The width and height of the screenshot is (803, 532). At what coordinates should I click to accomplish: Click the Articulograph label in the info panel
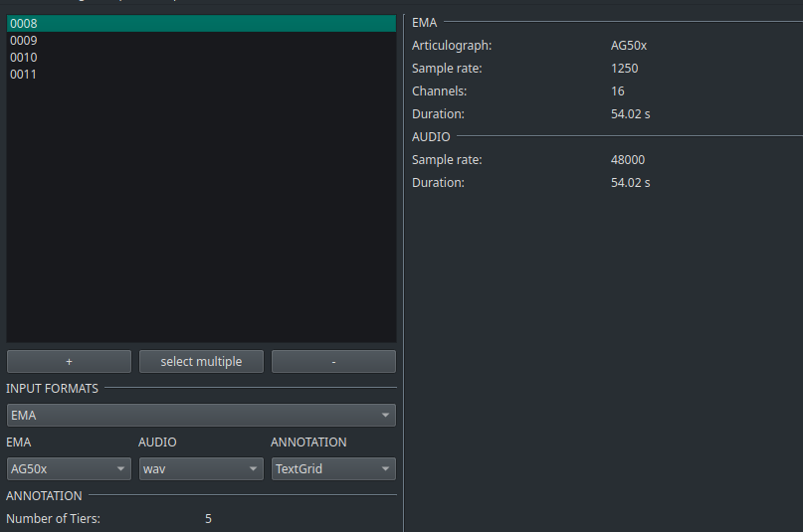click(x=452, y=46)
